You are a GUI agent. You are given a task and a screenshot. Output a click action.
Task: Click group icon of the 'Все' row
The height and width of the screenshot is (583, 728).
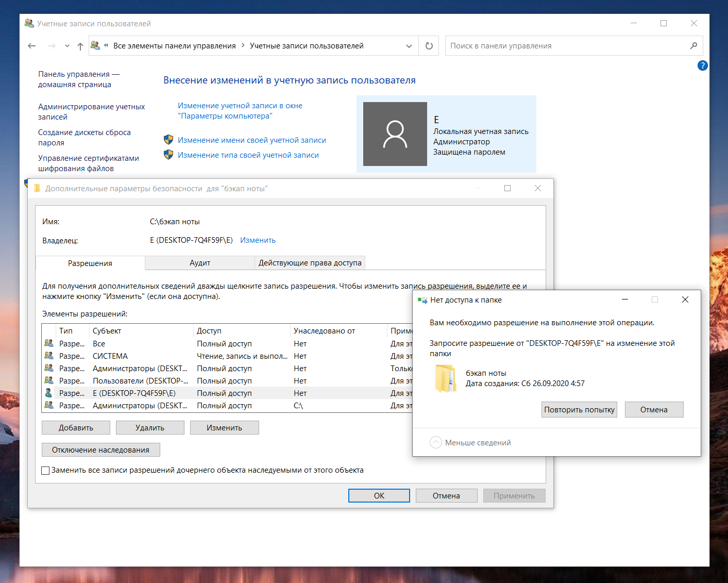tap(49, 343)
